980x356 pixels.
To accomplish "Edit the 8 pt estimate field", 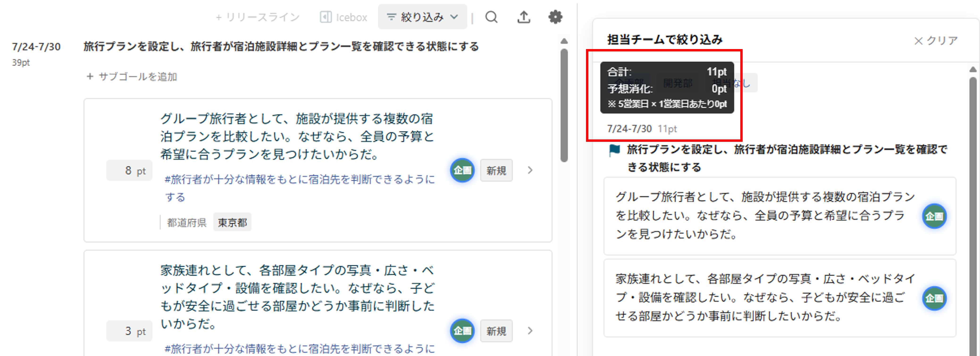I will pyautogui.click(x=129, y=170).
